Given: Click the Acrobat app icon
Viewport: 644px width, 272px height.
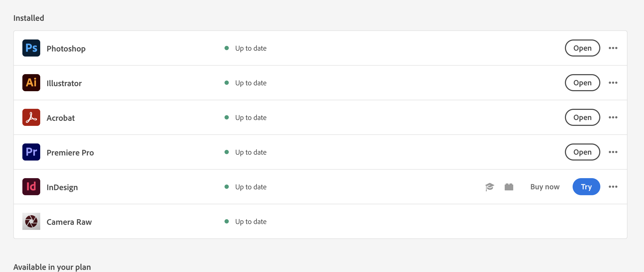Looking at the screenshot, I should [x=31, y=117].
